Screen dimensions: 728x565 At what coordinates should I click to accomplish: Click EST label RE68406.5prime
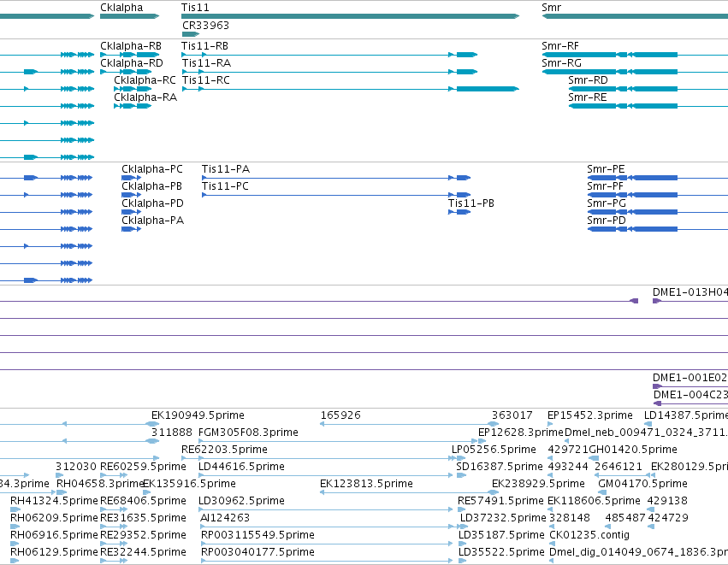[x=143, y=502]
